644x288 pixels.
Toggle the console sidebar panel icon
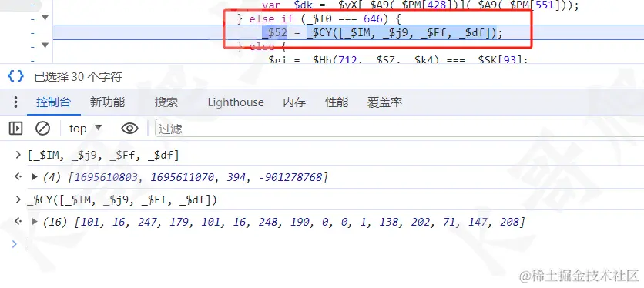[x=15, y=129]
